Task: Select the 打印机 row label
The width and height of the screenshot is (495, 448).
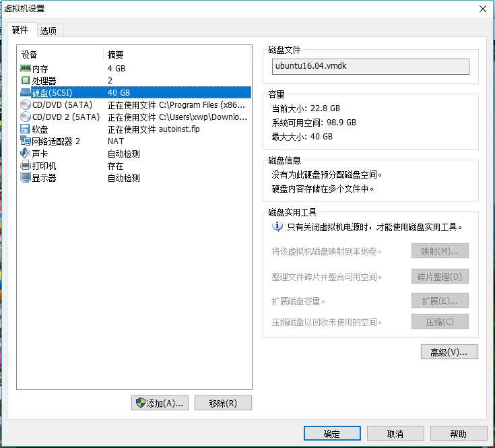Action: click(x=44, y=166)
